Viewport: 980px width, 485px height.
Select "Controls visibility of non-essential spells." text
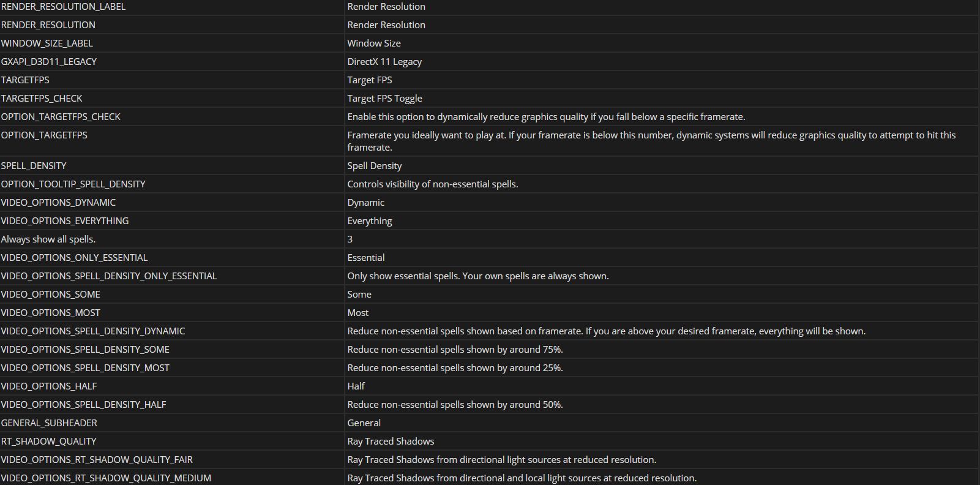[432, 184]
